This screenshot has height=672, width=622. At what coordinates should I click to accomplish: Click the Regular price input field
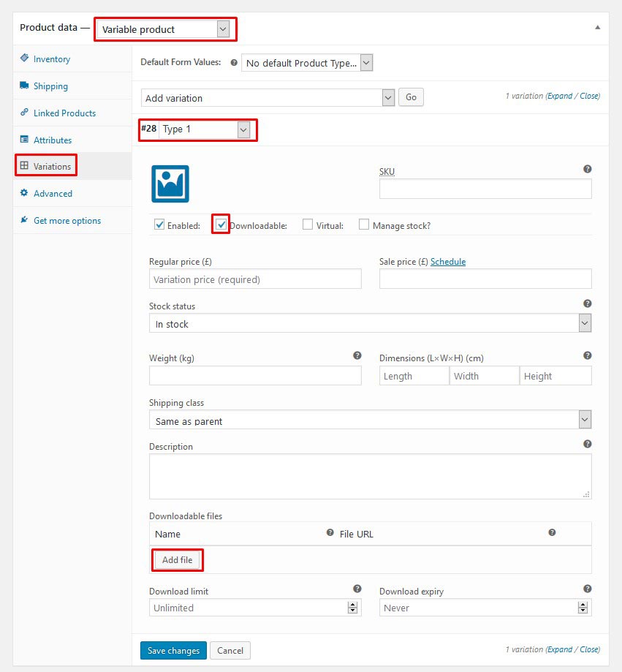pyautogui.click(x=255, y=279)
